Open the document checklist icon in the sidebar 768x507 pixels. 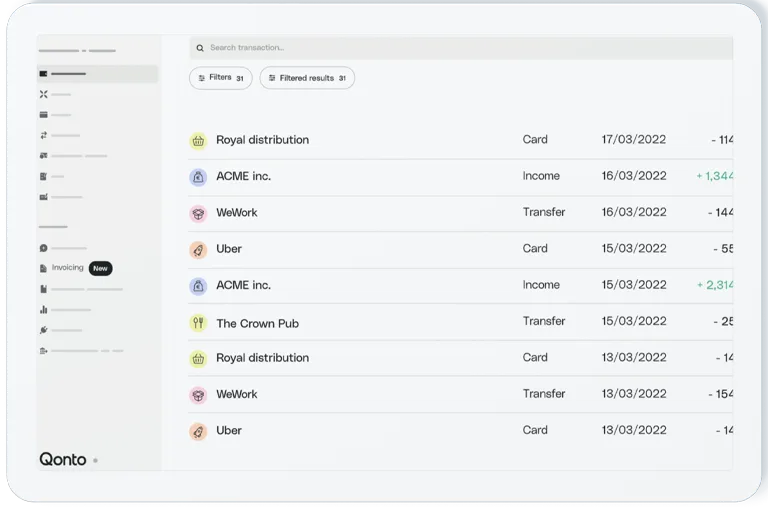coord(44,176)
